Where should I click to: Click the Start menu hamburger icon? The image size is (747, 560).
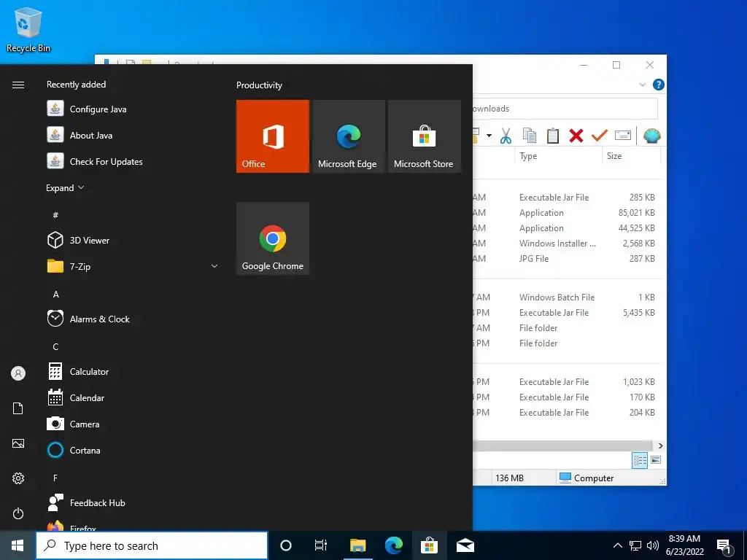(18, 85)
